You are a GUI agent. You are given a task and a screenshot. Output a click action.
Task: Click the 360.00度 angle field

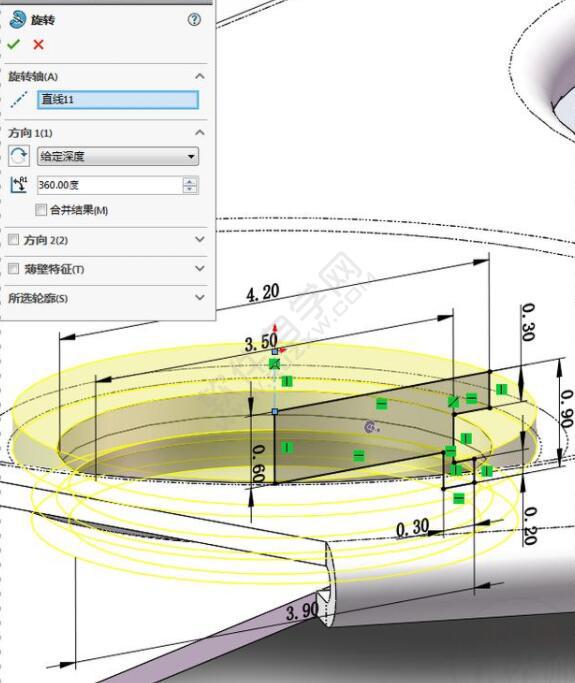(x=110, y=185)
